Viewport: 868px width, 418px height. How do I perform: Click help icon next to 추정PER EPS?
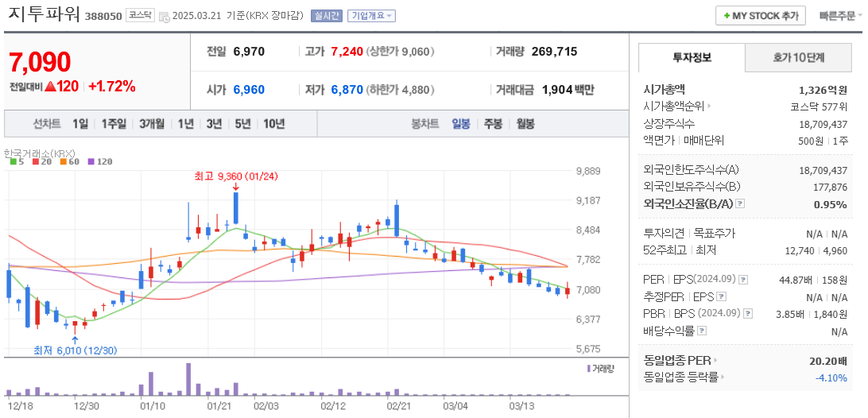[721, 296]
